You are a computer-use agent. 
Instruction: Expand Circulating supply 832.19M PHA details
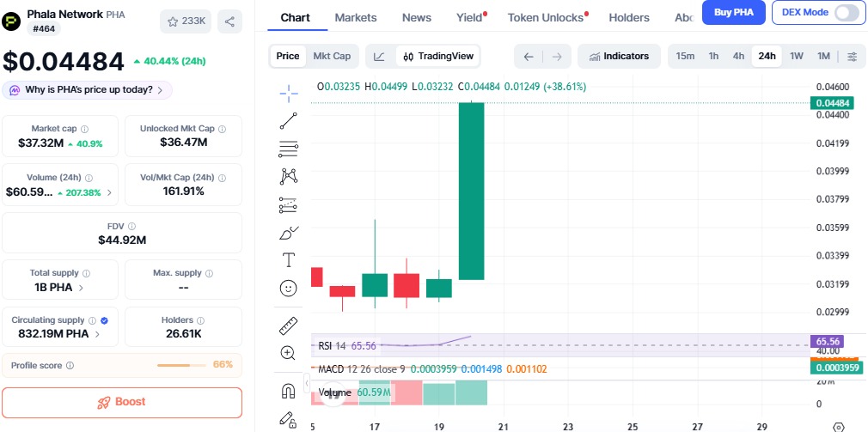point(97,334)
